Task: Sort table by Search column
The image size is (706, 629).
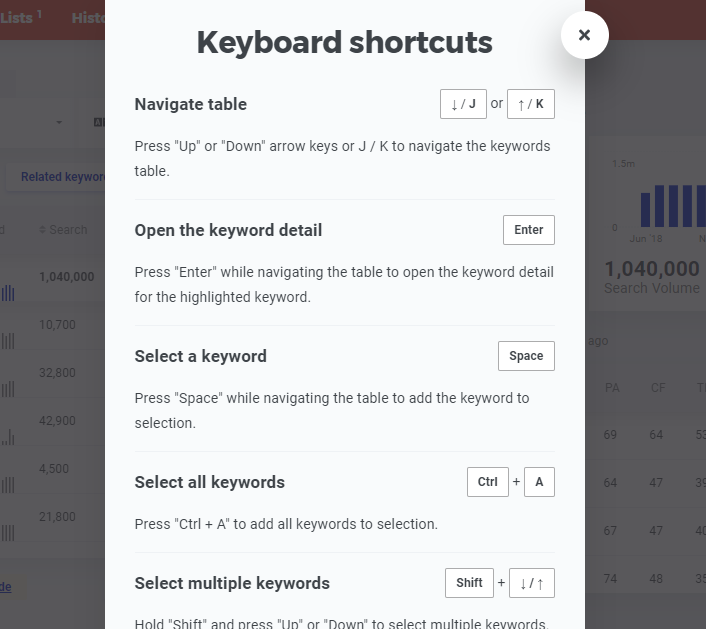Action: point(63,230)
